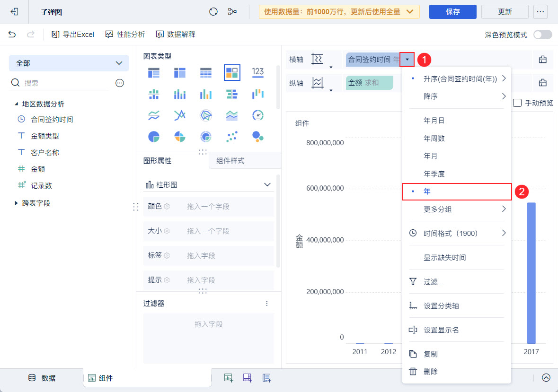Select the area chart type
Viewport: 558px width, 392px height.
[232, 115]
